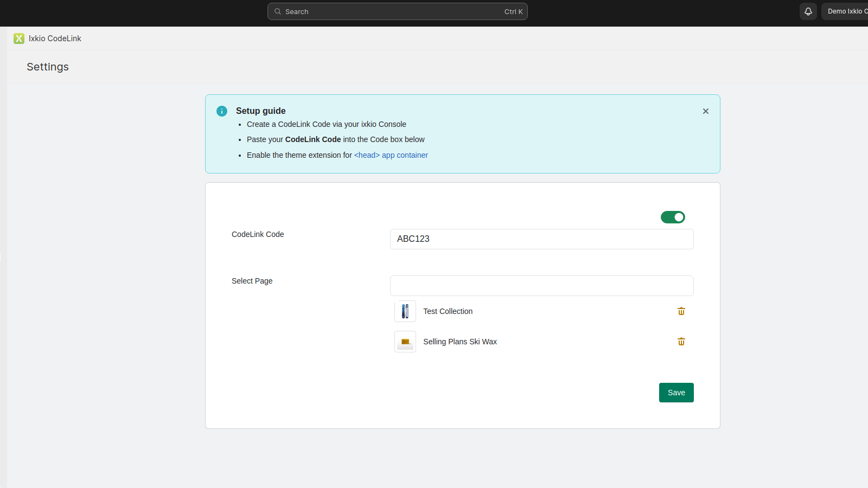Image resolution: width=868 pixels, height=488 pixels.
Task: Click the Settings page heading
Action: [x=47, y=67]
